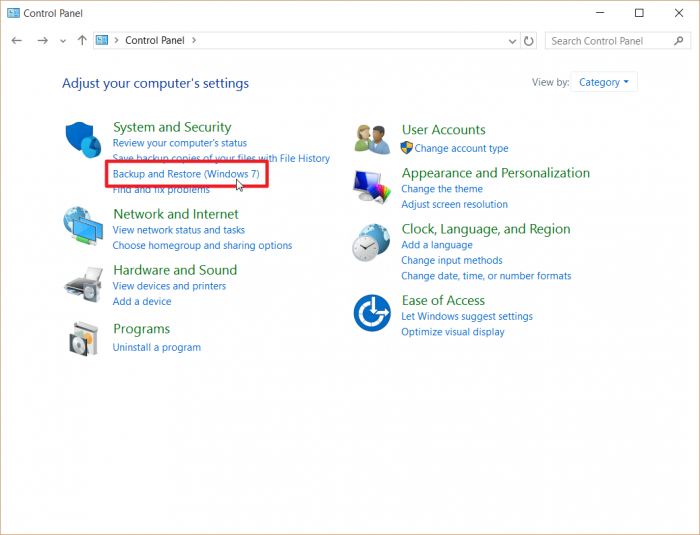The height and width of the screenshot is (535, 700).
Task: Open System and Security category
Action: [x=172, y=127]
